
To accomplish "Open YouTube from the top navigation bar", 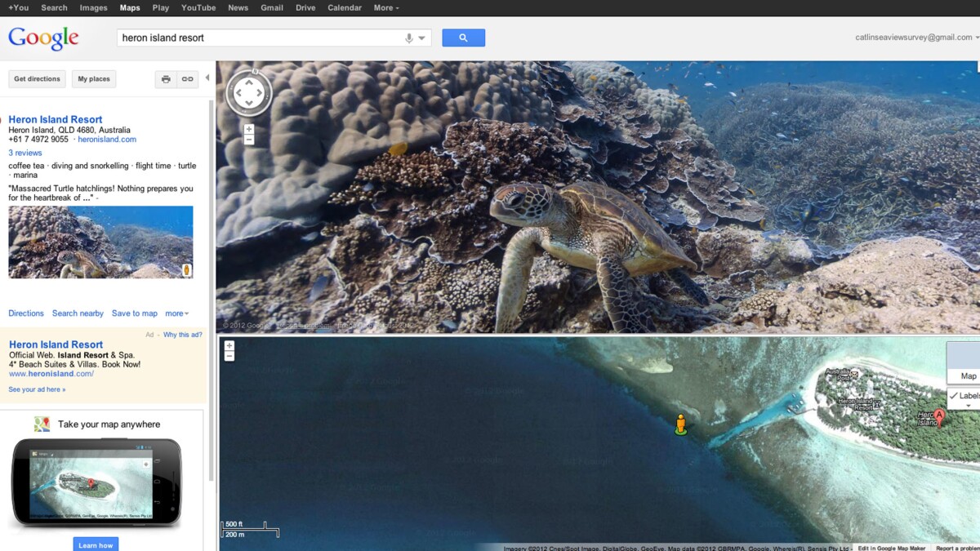I will coord(198,7).
